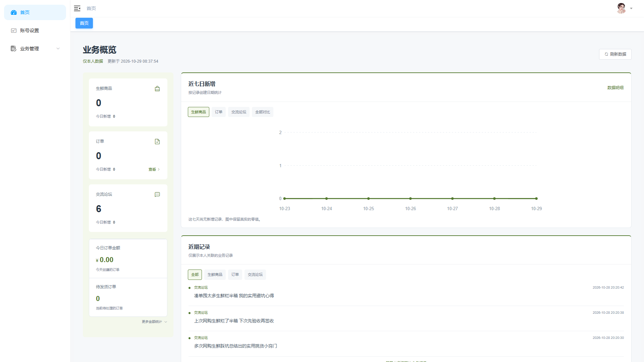Click the 今日订单金额 ¥0.00 value
Viewport: 644px width, 362px height.
click(x=105, y=260)
